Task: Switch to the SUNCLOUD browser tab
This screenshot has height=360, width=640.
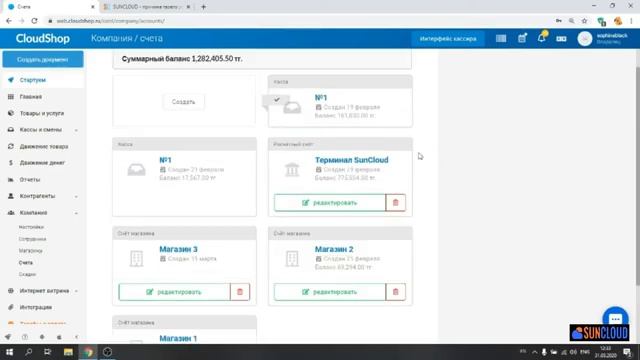Action: (146, 7)
